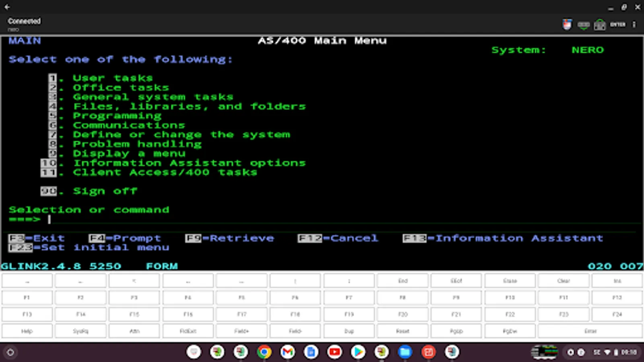Select option 8 Problem handling
This screenshot has height=362, width=644.
pyautogui.click(x=125, y=144)
